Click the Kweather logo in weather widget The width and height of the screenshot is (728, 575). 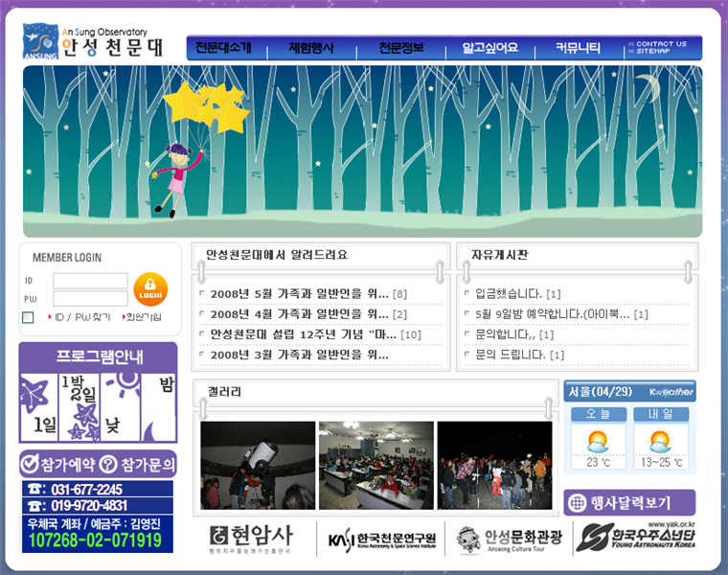tap(671, 392)
